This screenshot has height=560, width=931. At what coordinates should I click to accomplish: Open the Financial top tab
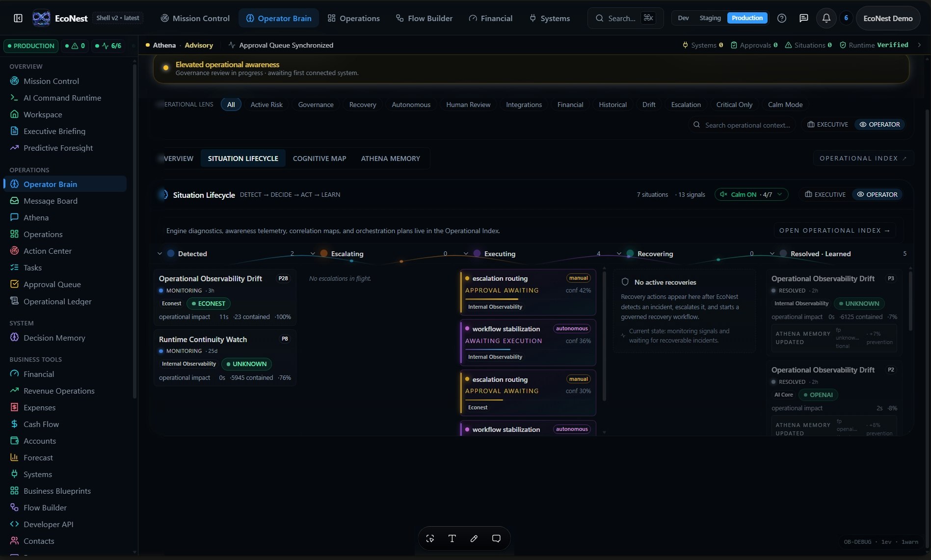point(490,18)
